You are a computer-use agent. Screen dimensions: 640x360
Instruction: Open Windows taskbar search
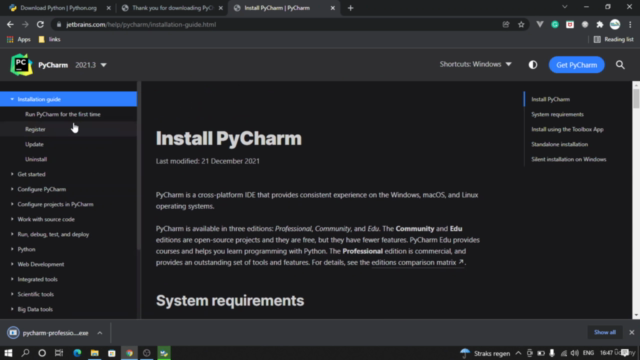coord(25,353)
